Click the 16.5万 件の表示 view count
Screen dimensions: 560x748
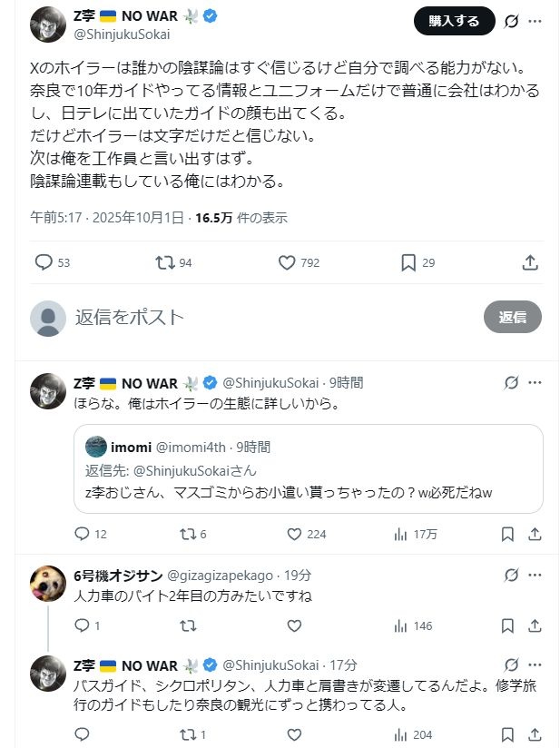tap(241, 218)
